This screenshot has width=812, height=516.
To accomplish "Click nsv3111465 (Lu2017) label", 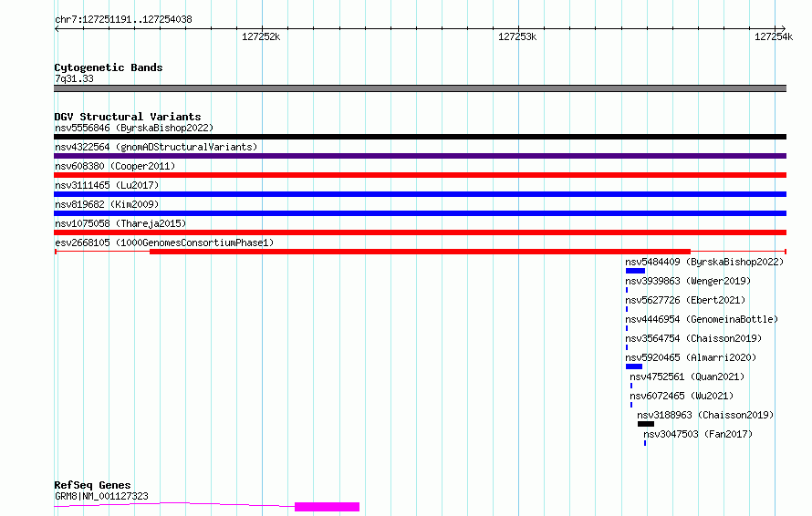I will [107, 185].
